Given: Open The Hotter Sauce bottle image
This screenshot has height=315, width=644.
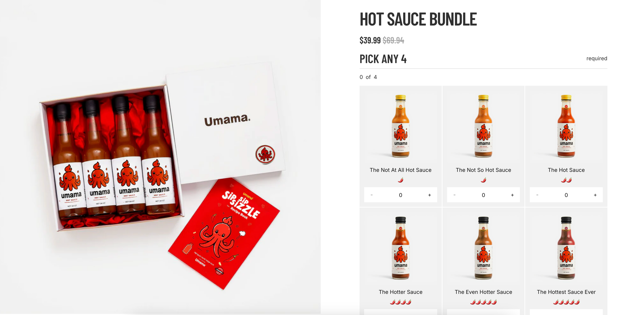Looking at the screenshot, I should pos(400,248).
